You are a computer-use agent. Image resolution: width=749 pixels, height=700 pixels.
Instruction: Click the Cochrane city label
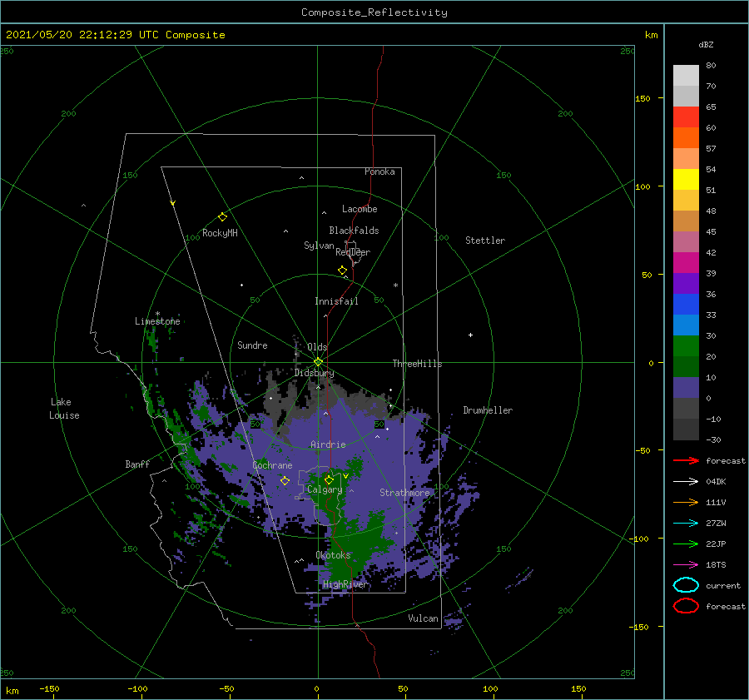click(272, 465)
